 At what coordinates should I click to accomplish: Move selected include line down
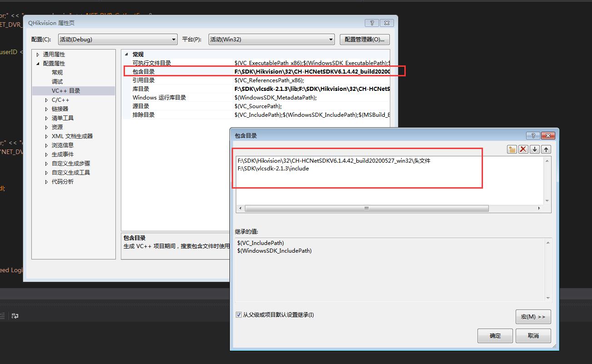(535, 149)
